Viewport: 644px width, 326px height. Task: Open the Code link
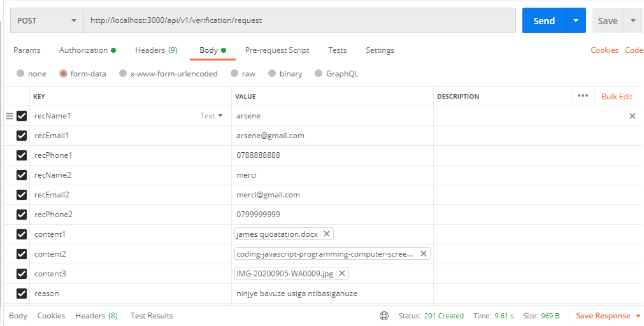(634, 50)
